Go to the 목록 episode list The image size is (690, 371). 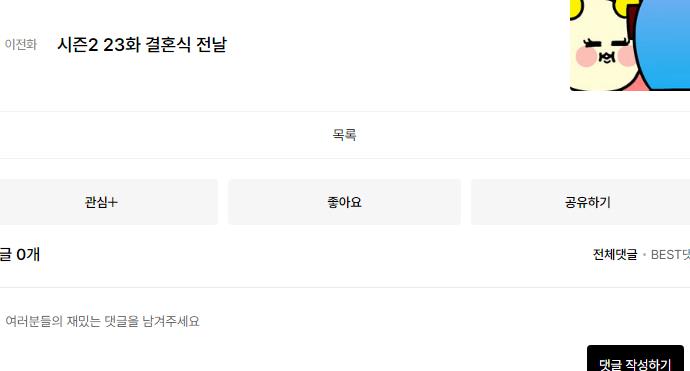[x=345, y=135]
